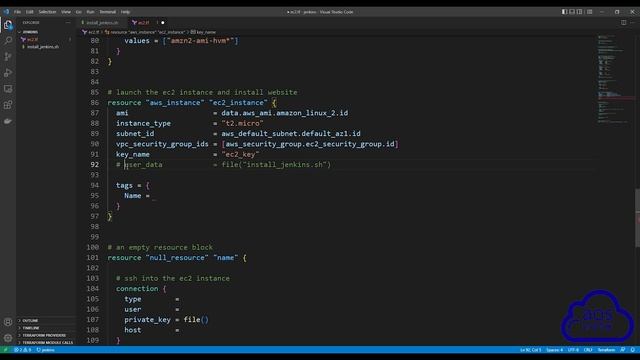
Task: Expand the Outline section
Action: click(x=30, y=321)
